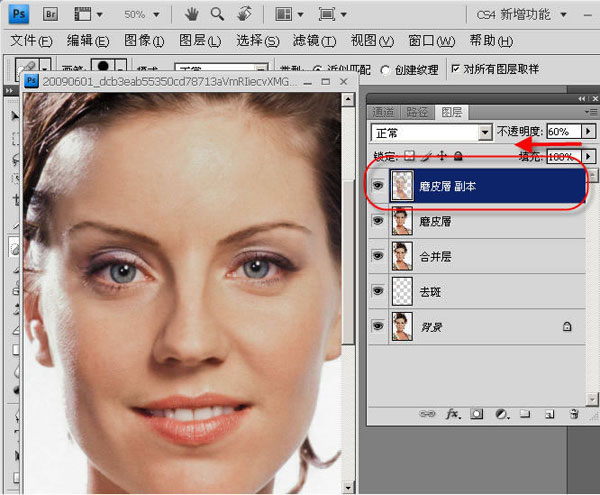
Task: Hide the 磨皮层 副本 layer
Action: point(379,186)
